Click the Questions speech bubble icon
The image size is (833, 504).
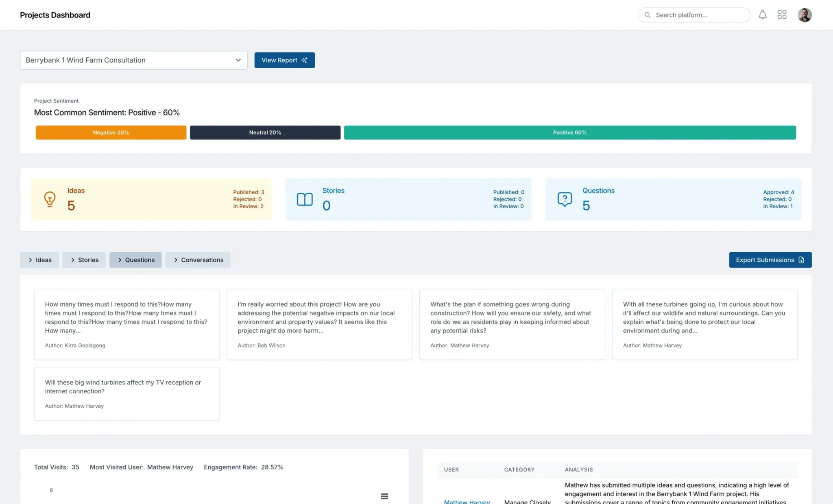[565, 199]
